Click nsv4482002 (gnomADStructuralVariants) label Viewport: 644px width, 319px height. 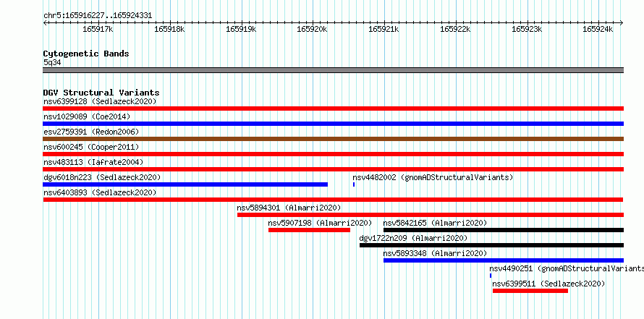[433, 177]
